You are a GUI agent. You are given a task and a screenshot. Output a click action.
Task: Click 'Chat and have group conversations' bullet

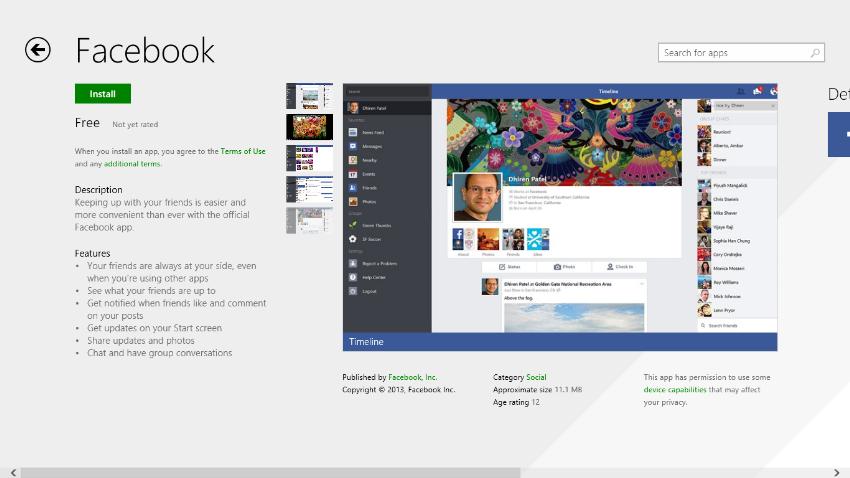click(x=159, y=353)
